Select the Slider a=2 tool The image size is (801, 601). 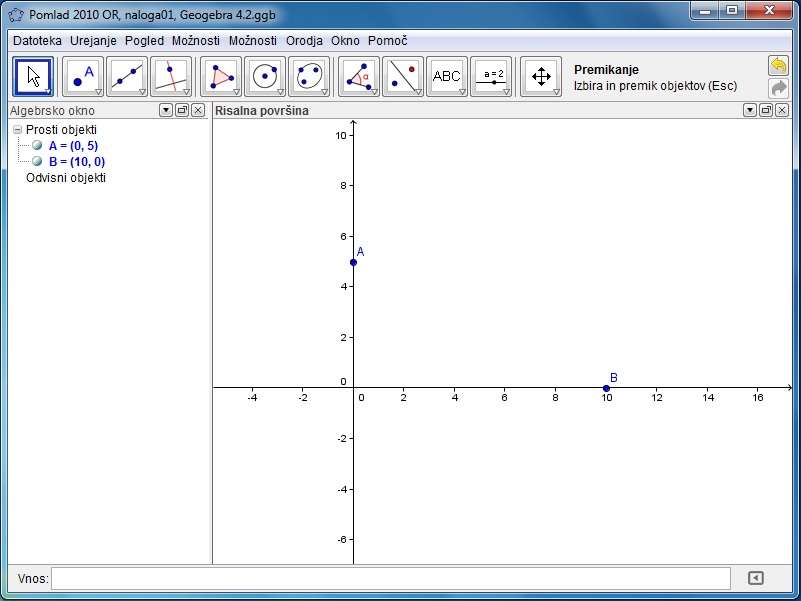[491, 76]
